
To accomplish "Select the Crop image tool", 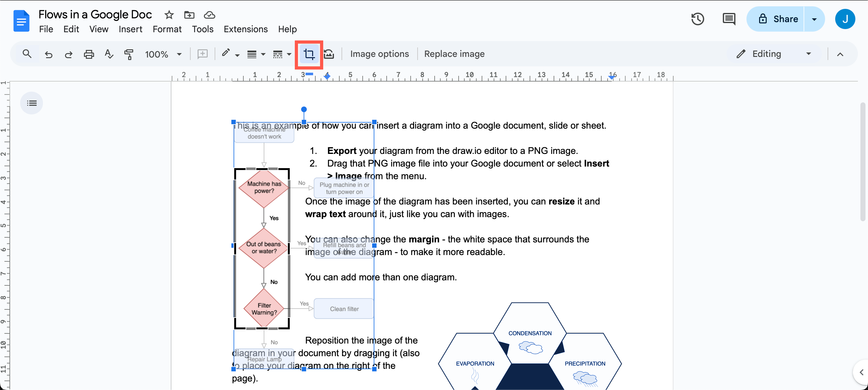I will coord(309,54).
